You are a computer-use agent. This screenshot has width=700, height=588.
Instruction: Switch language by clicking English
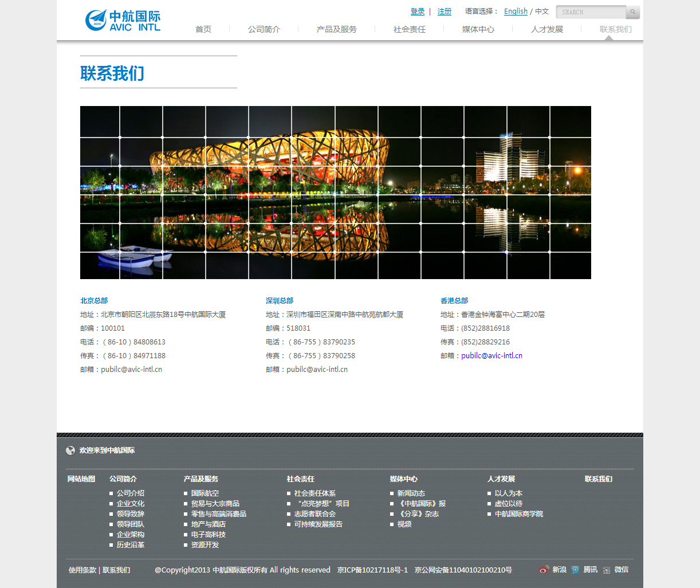click(x=516, y=11)
